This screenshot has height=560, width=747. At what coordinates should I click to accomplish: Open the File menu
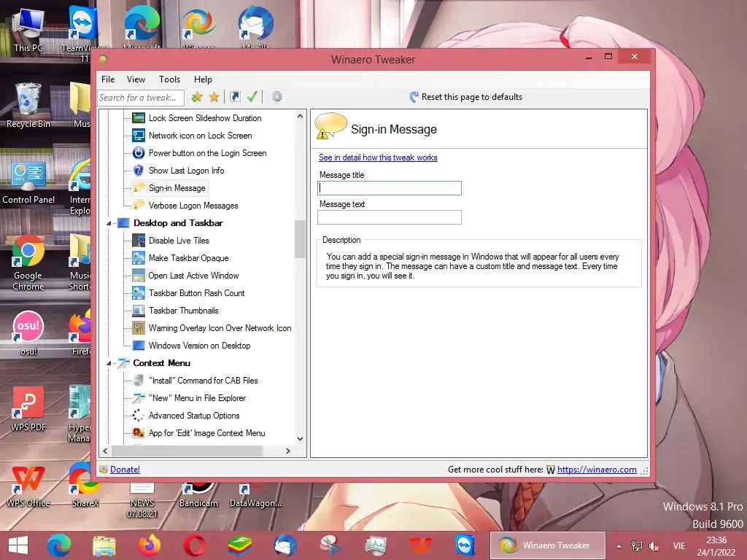pyautogui.click(x=108, y=79)
